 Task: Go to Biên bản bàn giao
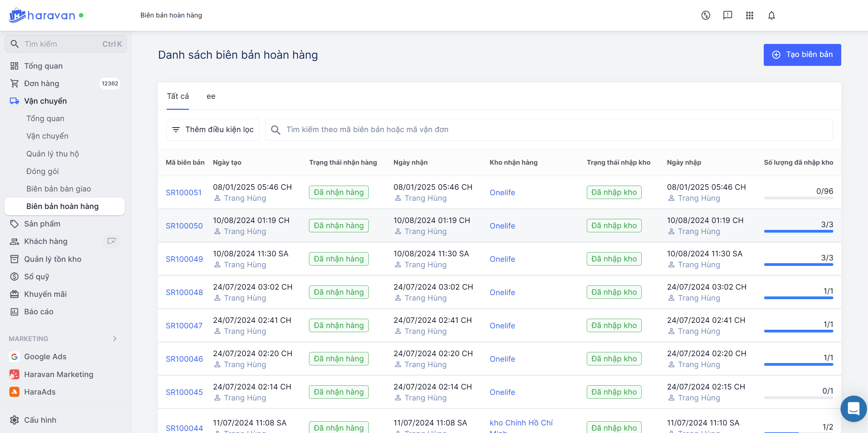tap(59, 189)
